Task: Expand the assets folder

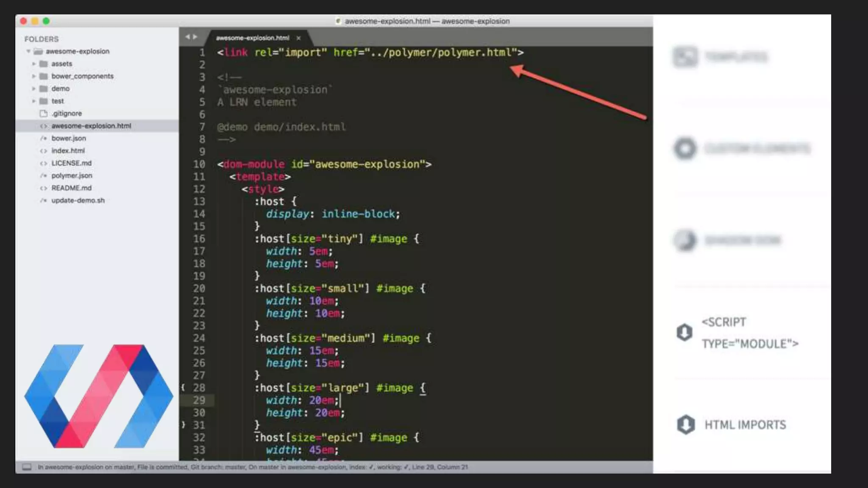Action: point(34,64)
